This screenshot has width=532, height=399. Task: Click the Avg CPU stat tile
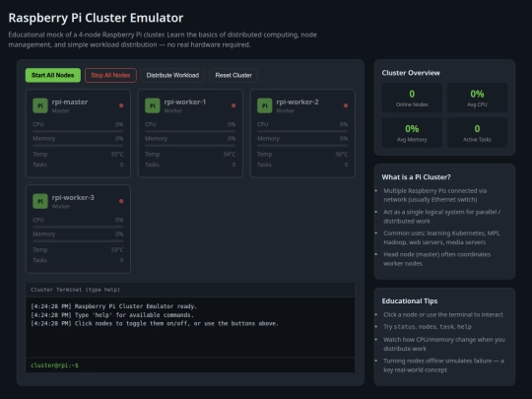pyautogui.click(x=477, y=98)
